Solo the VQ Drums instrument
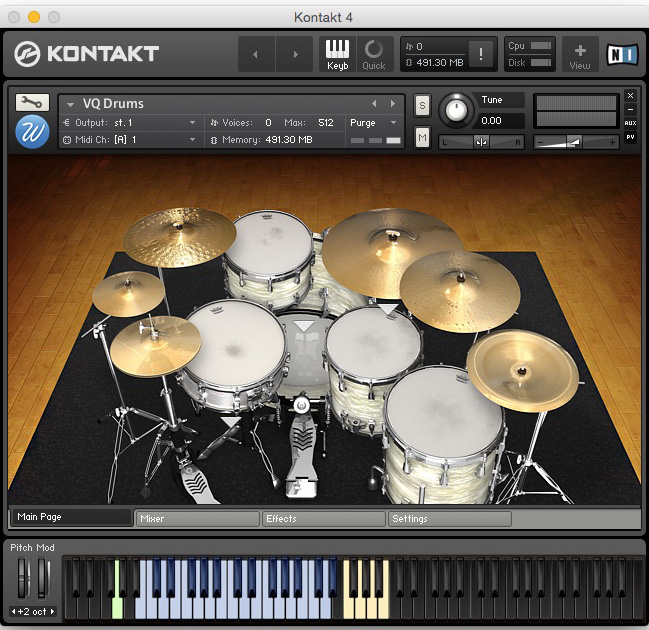 [x=422, y=106]
